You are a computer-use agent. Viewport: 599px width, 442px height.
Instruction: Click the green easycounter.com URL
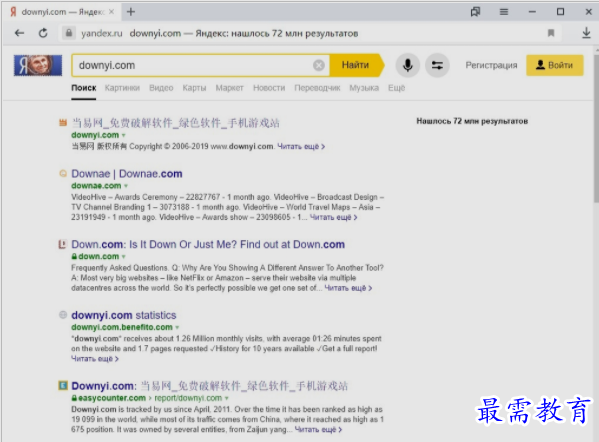tap(112, 398)
